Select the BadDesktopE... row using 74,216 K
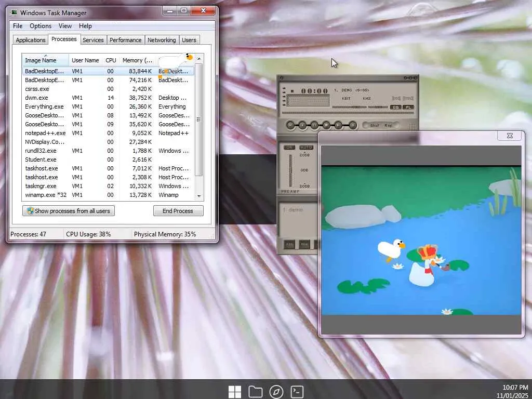The image size is (532, 399). [x=108, y=80]
